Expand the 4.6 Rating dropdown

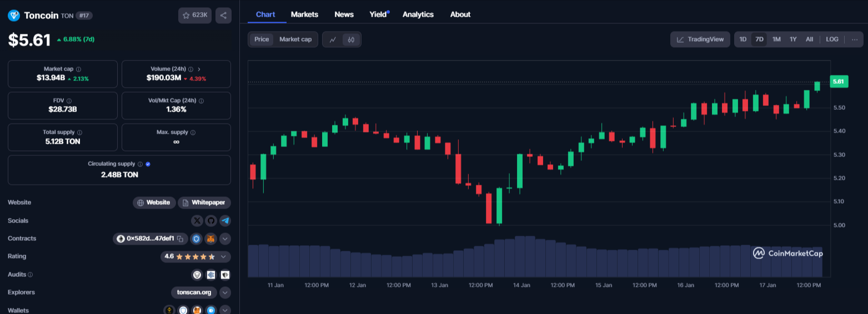(x=224, y=257)
